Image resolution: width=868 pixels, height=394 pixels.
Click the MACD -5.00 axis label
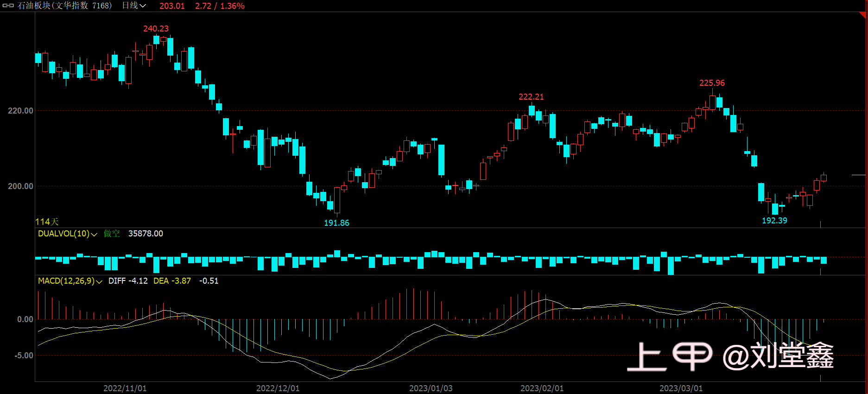pos(24,356)
